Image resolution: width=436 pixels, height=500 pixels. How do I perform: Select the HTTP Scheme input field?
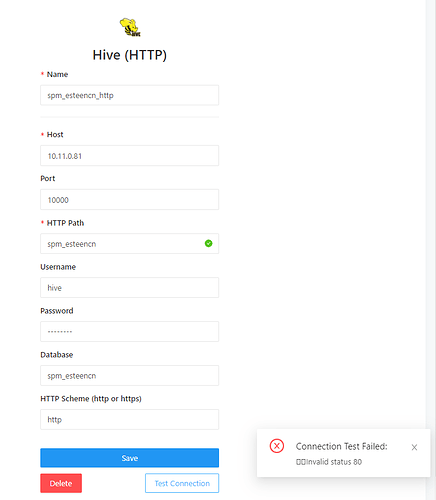pos(129,420)
